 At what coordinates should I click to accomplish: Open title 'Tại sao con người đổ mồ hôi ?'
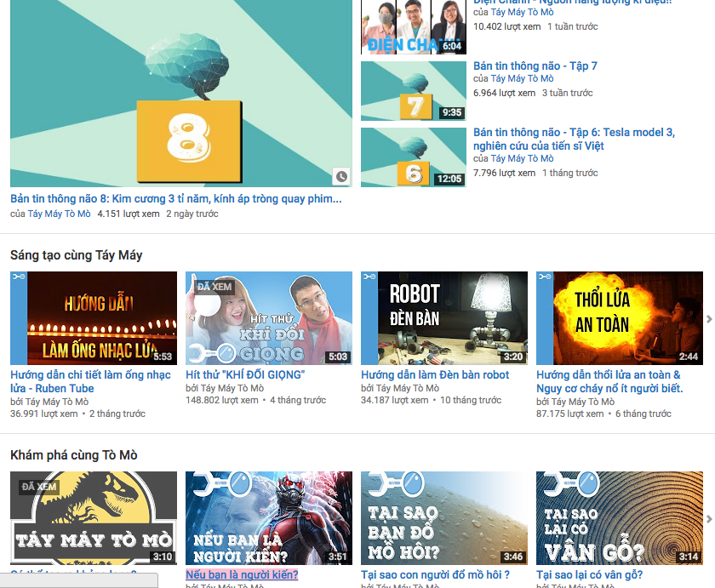[x=435, y=574]
